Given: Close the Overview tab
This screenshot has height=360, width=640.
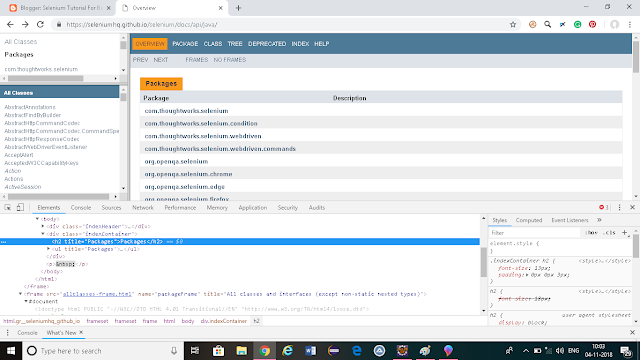Looking at the screenshot, I should tap(220, 8).
